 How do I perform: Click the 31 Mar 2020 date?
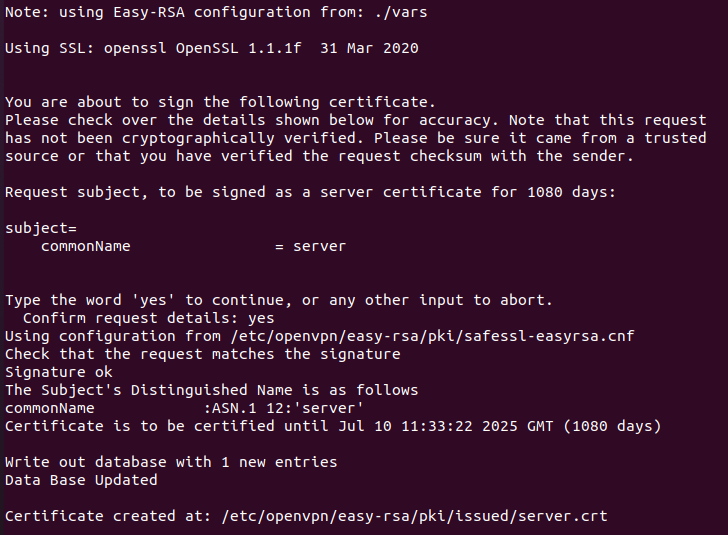(x=369, y=48)
